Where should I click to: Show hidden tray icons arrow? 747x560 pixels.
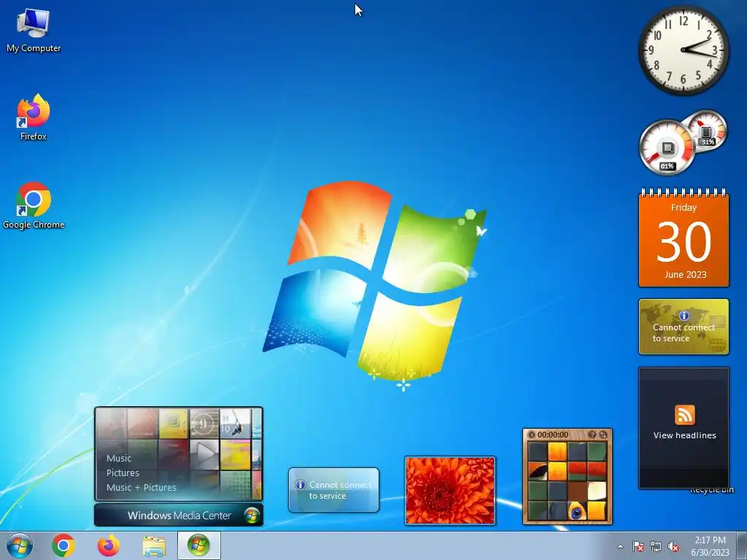point(620,546)
